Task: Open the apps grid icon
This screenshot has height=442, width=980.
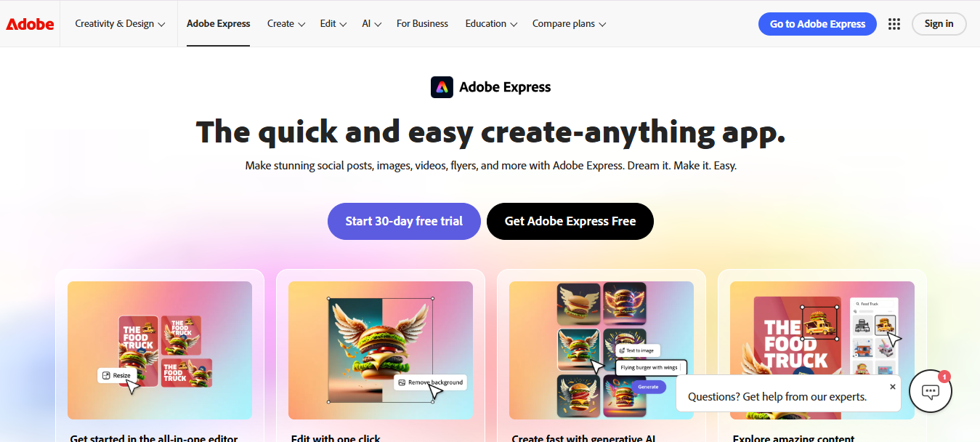Action: coord(894,24)
